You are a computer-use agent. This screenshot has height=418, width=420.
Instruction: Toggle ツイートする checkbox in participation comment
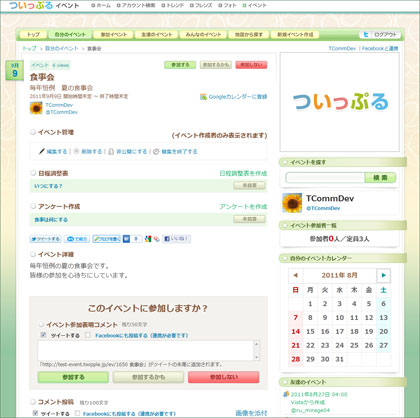pos(43,335)
